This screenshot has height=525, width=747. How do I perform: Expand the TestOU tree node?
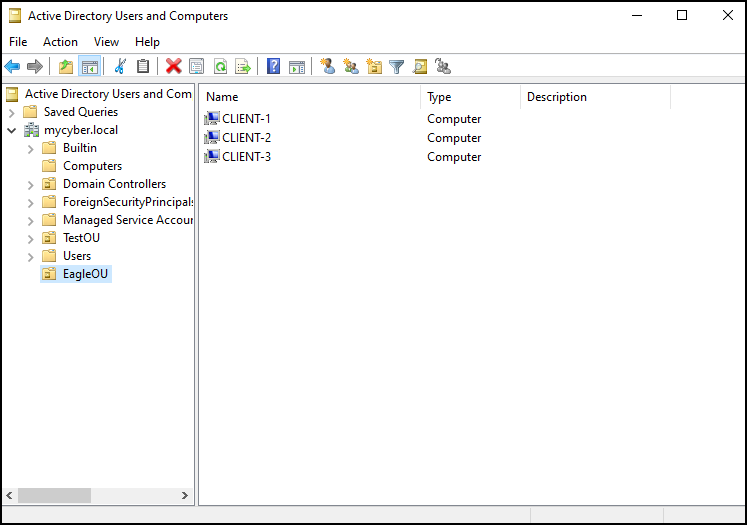(x=30, y=239)
